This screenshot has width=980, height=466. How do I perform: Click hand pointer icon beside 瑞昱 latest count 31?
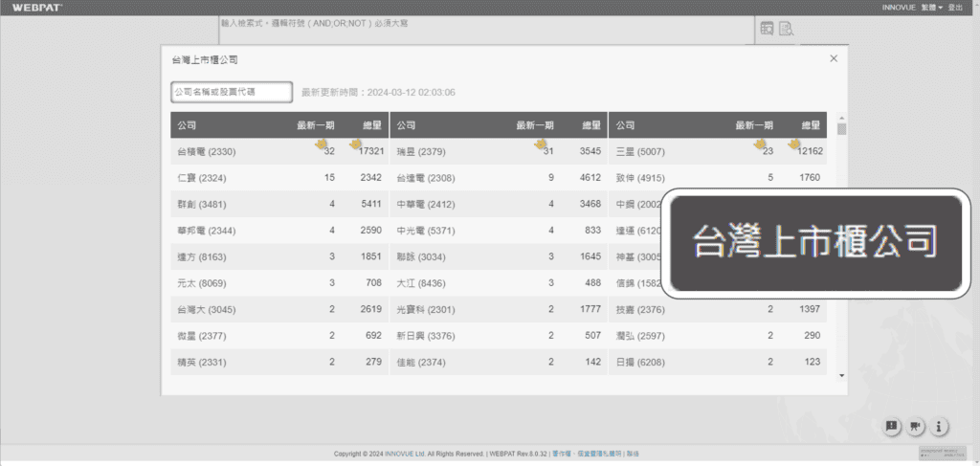[x=540, y=144]
